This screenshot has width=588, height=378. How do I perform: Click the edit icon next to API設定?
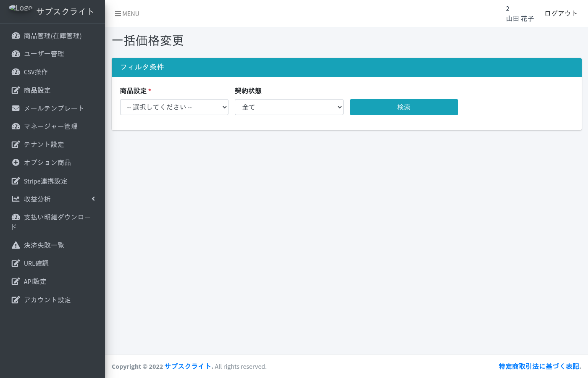(16, 281)
